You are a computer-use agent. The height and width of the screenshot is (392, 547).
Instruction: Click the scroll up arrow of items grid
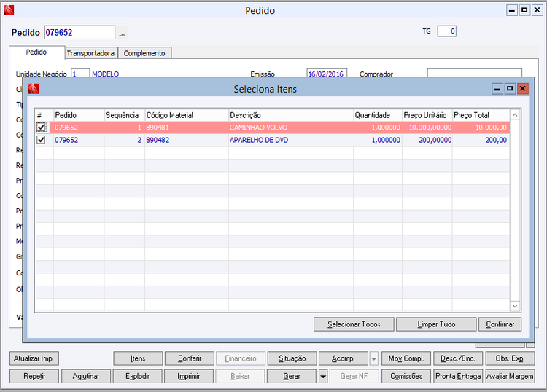point(515,114)
